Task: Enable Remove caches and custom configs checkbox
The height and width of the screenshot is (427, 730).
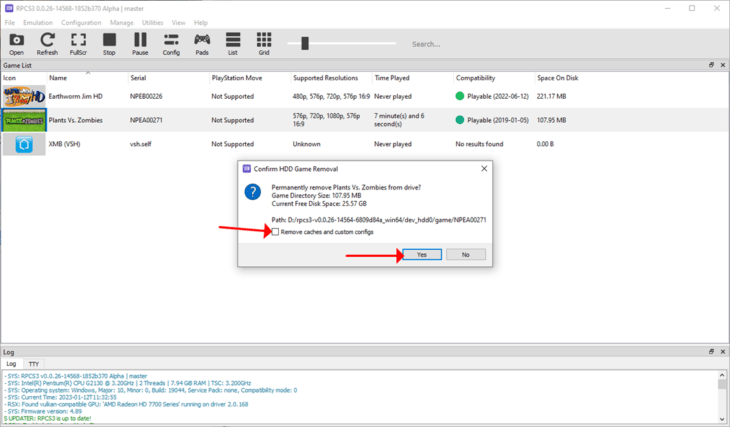Action: pos(276,232)
